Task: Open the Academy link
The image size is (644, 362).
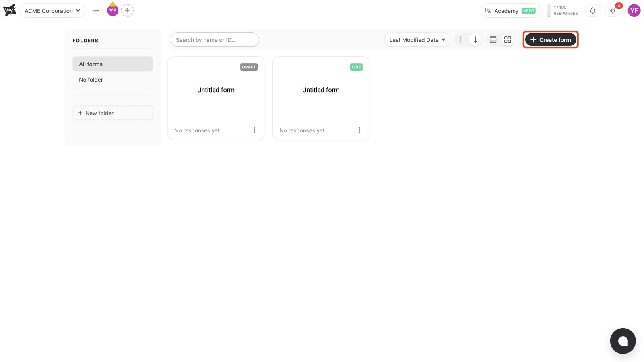Action: (510, 11)
